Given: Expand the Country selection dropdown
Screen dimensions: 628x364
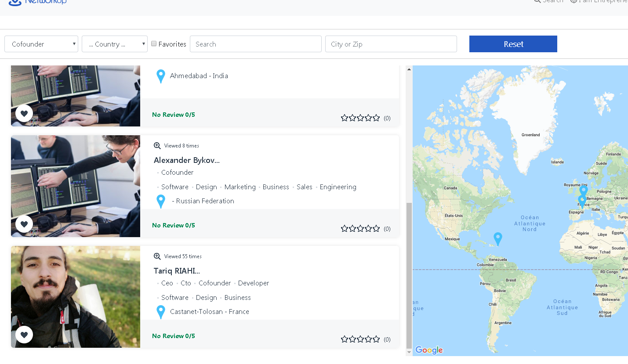Looking at the screenshot, I should tap(114, 43).
